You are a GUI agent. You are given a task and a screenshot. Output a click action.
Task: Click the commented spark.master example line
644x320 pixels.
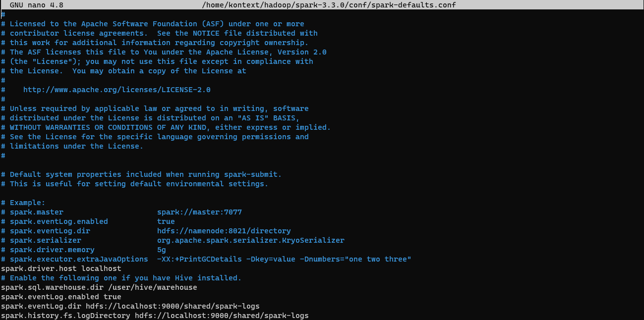pos(121,212)
